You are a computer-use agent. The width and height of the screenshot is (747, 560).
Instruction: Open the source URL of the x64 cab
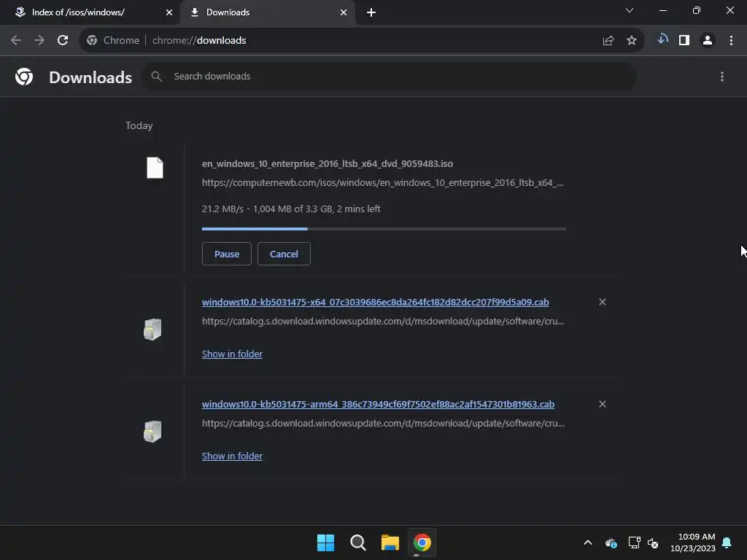coord(383,322)
